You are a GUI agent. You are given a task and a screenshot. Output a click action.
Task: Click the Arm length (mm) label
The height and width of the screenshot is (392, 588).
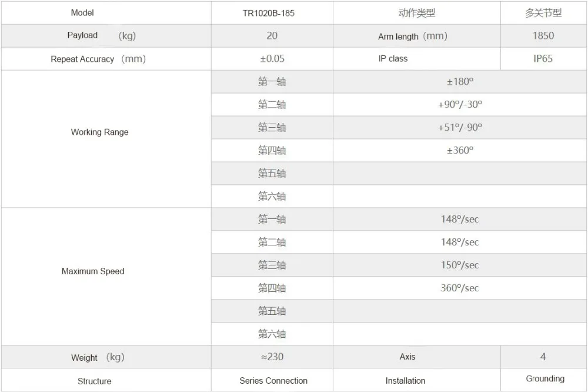[x=413, y=36]
